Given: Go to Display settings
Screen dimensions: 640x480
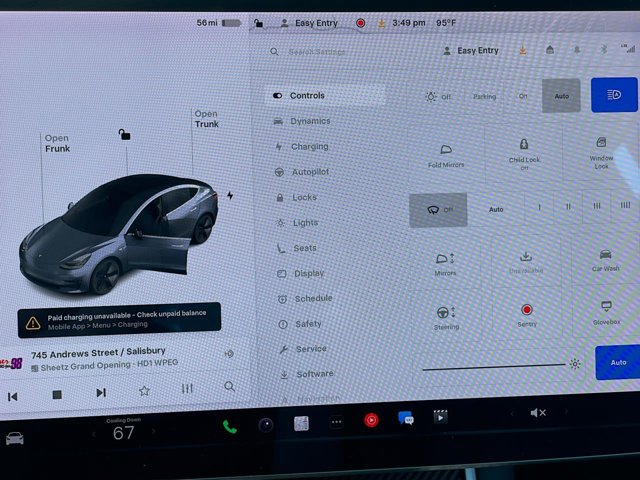Looking at the screenshot, I should 301,273.
